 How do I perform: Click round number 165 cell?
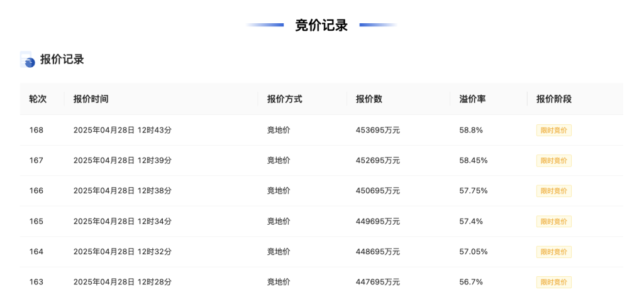36,222
